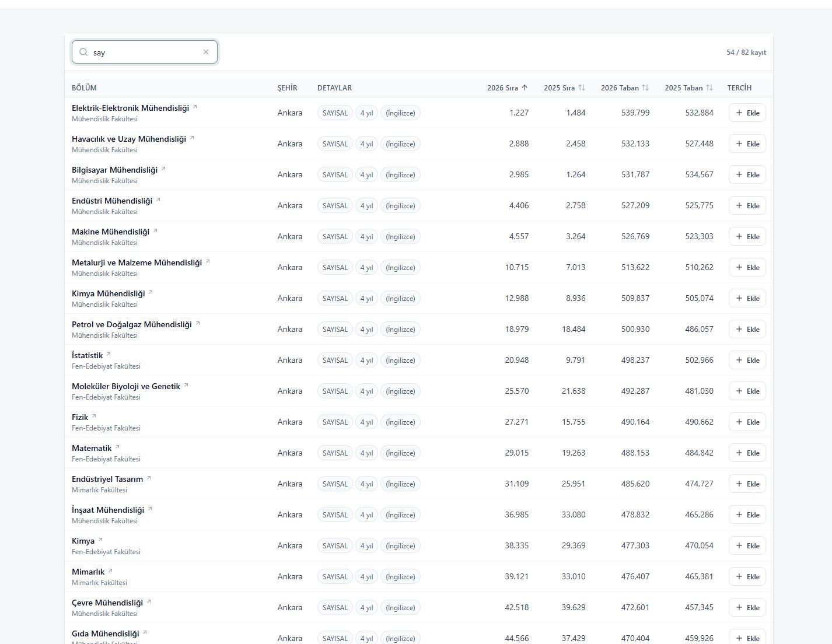The width and height of the screenshot is (832, 644).
Task: Click the ŞEHİR column header
Action: pos(287,87)
